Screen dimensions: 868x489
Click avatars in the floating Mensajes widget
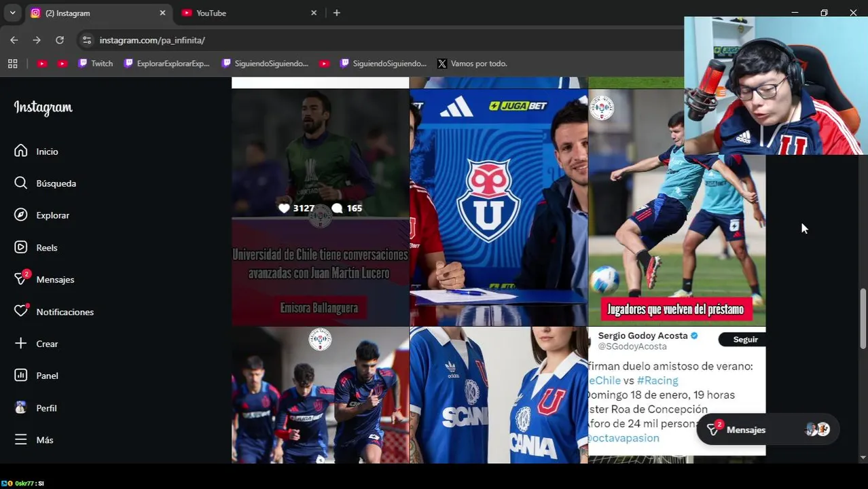[x=817, y=429]
